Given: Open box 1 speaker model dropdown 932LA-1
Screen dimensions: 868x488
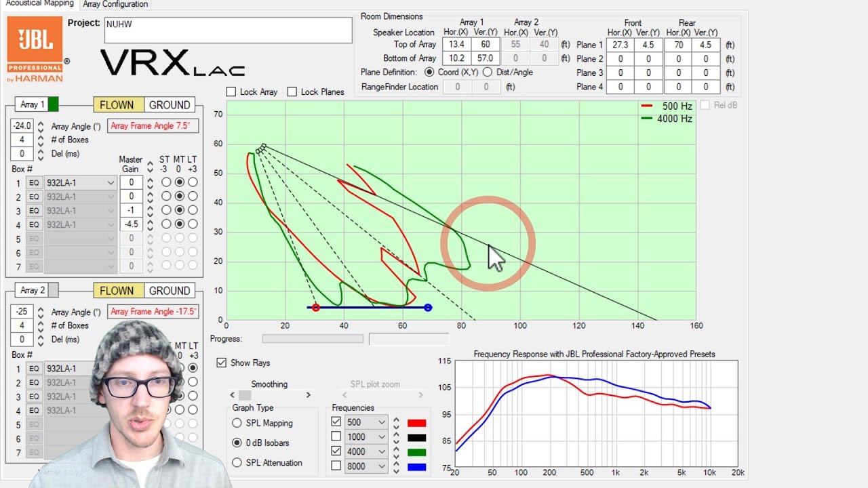Looking at the screenshot, I should pyautogui.click(x=80, y=183).
